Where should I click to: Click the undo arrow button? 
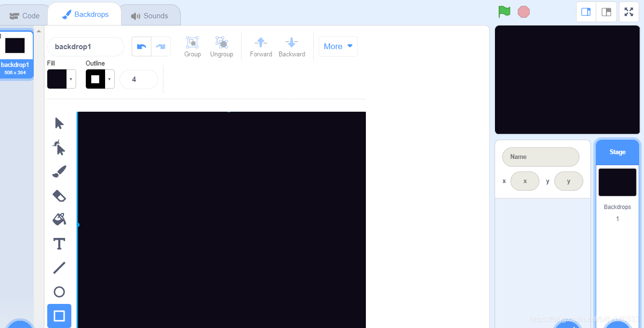pyautogui.click(x=141, y=47)
